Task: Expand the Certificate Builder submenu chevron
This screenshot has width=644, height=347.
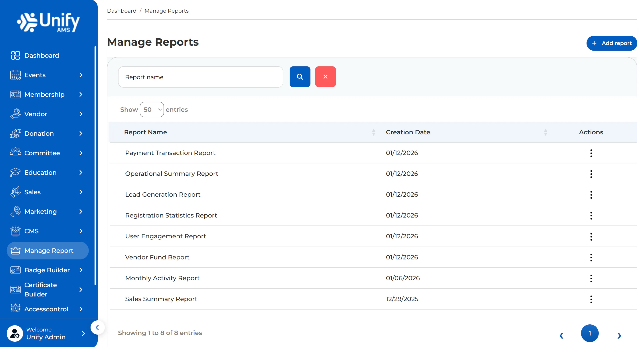Action: click(x=81, y=290)
